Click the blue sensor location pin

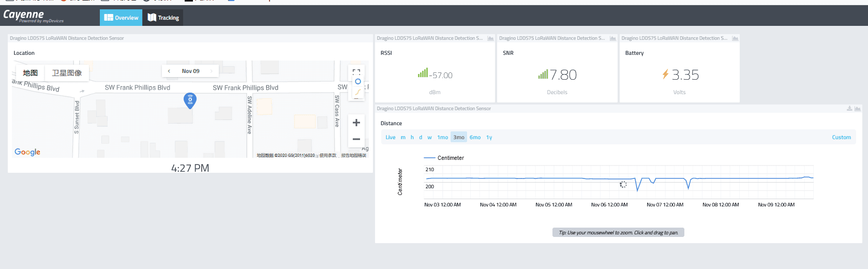click(190, 100)
